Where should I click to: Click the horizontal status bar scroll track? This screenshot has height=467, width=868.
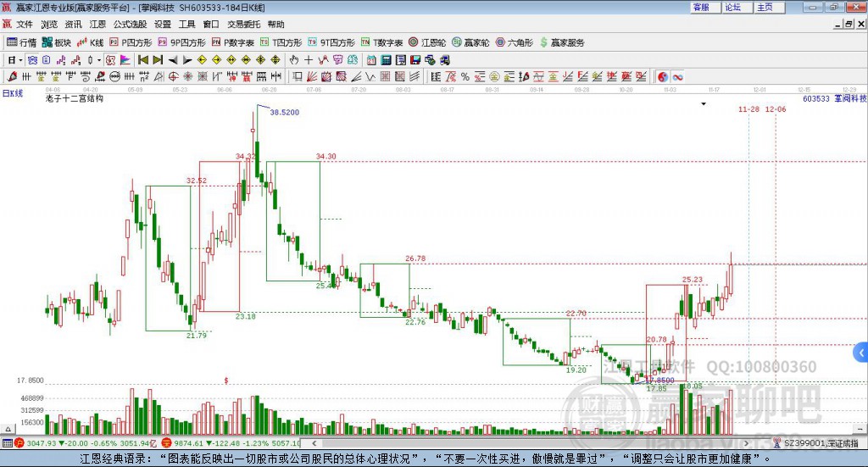tap(531, 443)
